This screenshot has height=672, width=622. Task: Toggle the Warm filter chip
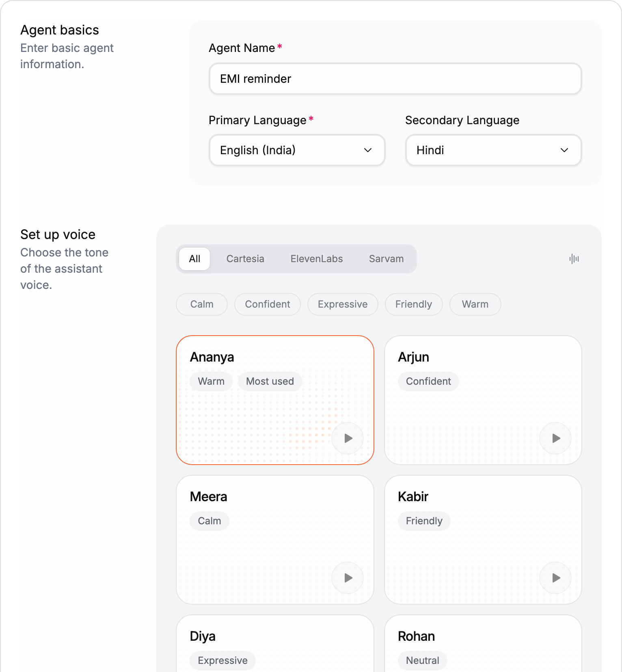[475, 304]
